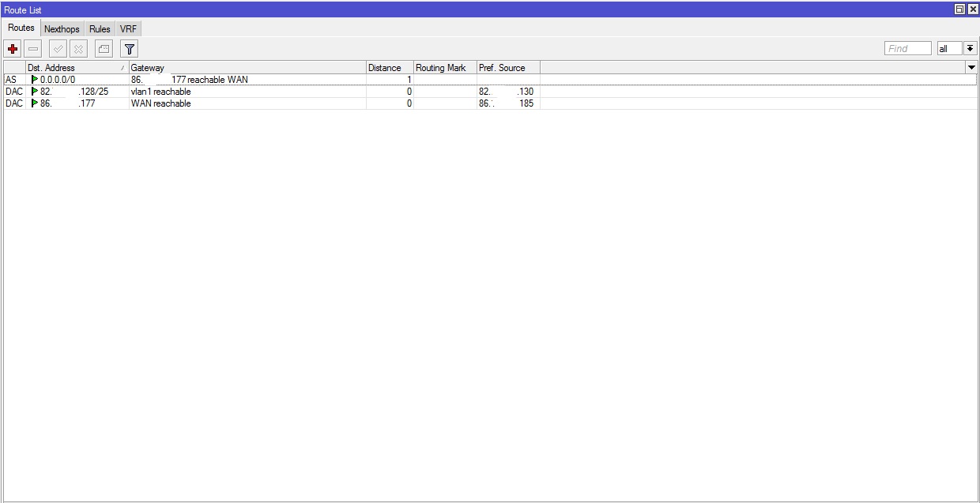Open the 'all' filter dropdown
Screen dimensions: 980x503
tap(949, 48)
